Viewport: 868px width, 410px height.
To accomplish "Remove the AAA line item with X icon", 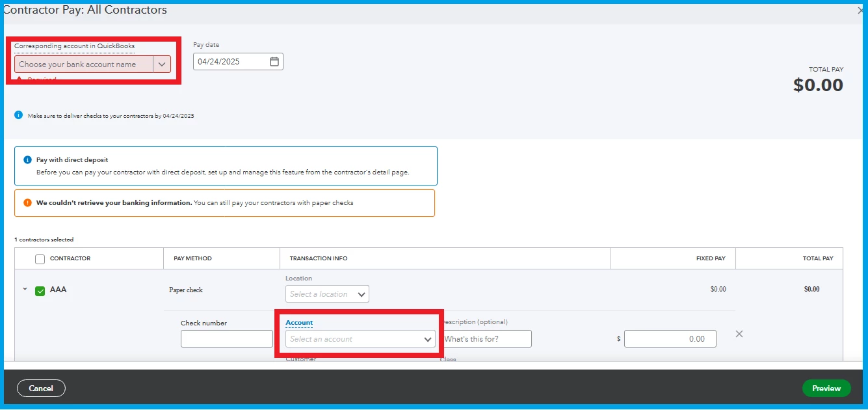I will (x=739, y=334).
